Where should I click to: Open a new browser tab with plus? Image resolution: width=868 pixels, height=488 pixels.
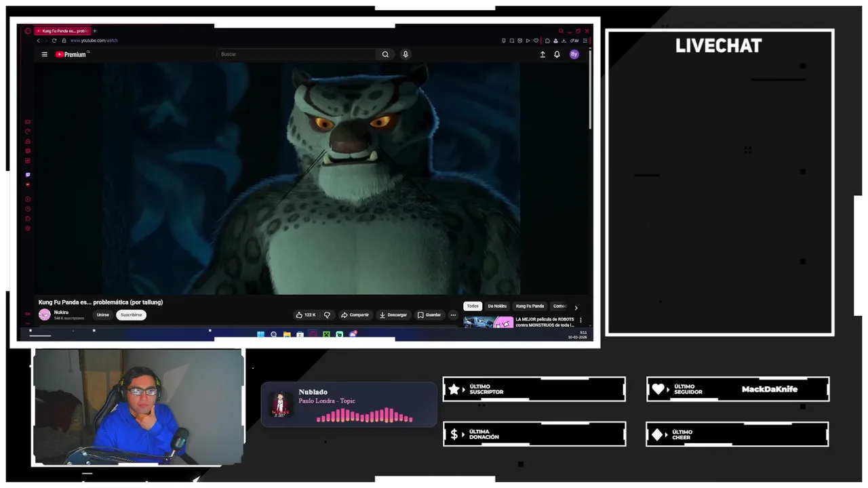(x=95, y=30)
